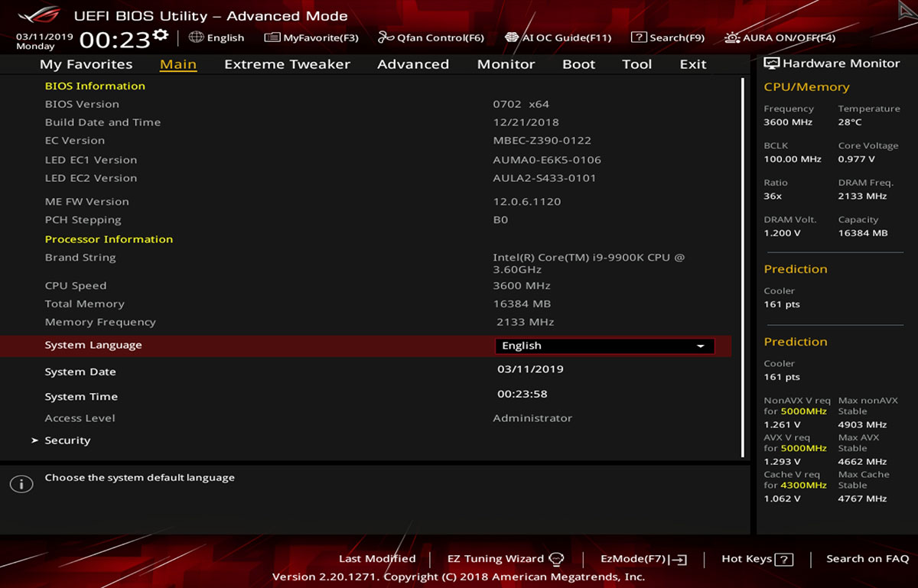The image size is (918, 588).
Task: Click the Access Level Administrator value
Action: [x=532, y=418]
